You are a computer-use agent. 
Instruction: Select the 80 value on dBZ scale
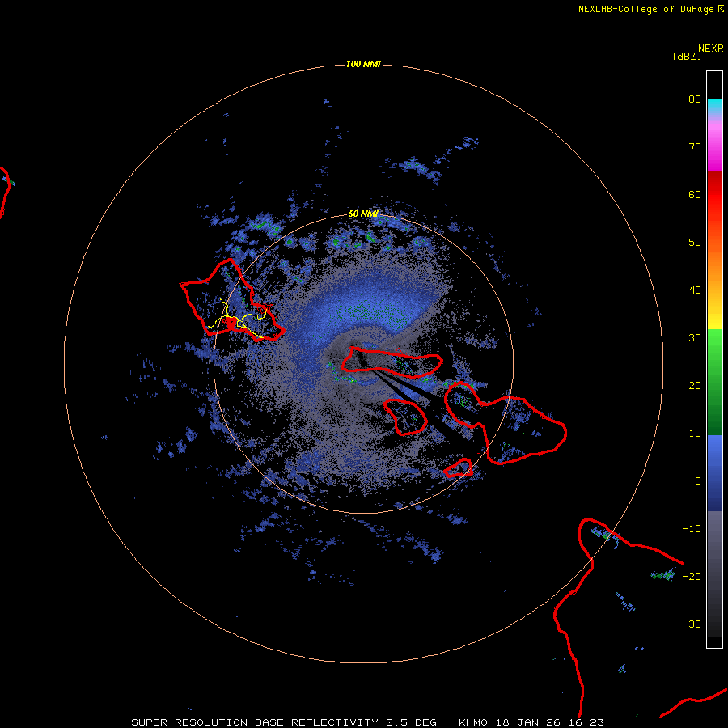coord(695,99)
